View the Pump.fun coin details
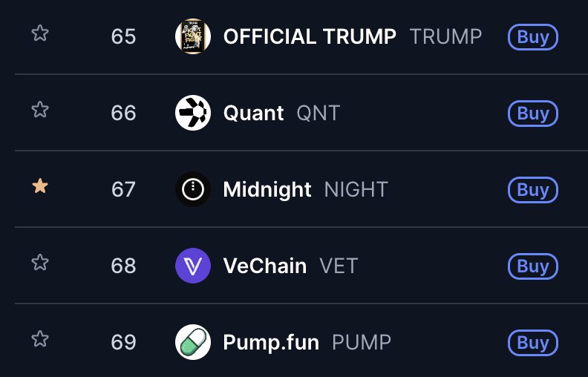The width and height of the screenshot is (588, 377). pyautogui.click(x=271, y=342)
